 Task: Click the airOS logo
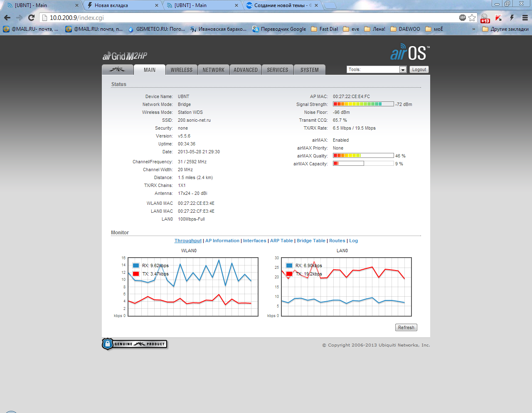410,53
